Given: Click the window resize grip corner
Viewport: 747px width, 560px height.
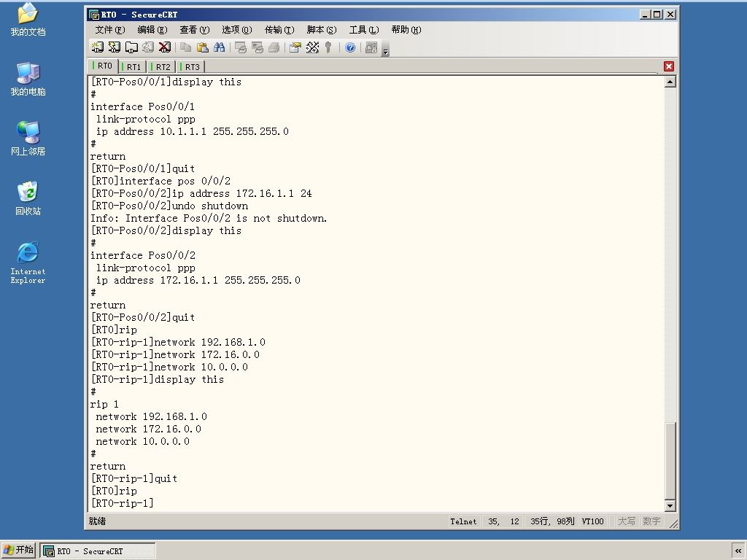Looking at the screenshot, I should [x=673, y=524].
